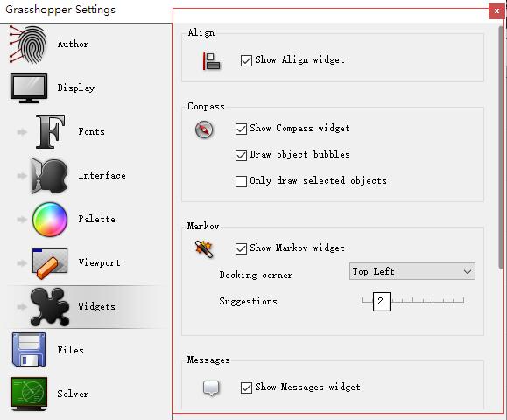The height and width of the screenshot is (420, 507).
Task: Select the Files settings label
Action: tap(70, 350)
